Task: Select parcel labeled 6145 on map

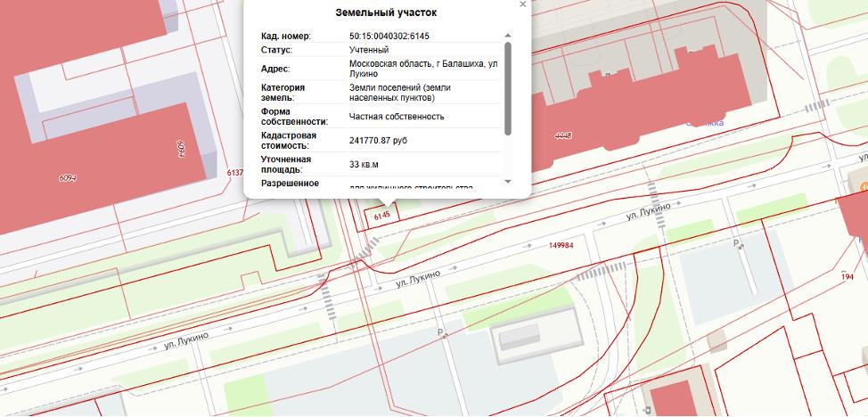Action: (x=383, y=216)
